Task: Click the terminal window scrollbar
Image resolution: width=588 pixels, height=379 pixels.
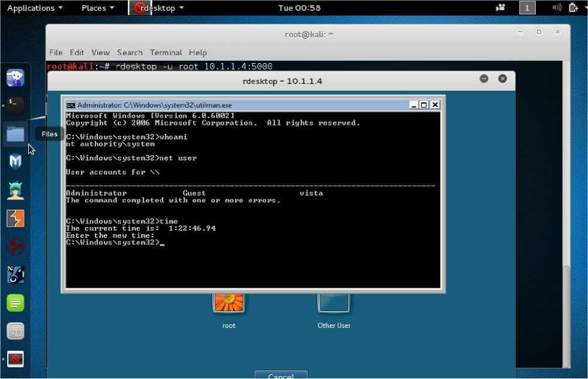Action: tap(566, 317)
